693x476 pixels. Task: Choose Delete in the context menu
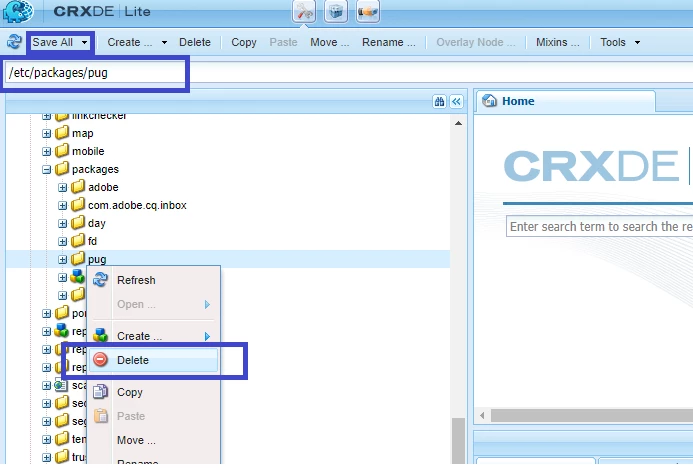pos(153,360)
